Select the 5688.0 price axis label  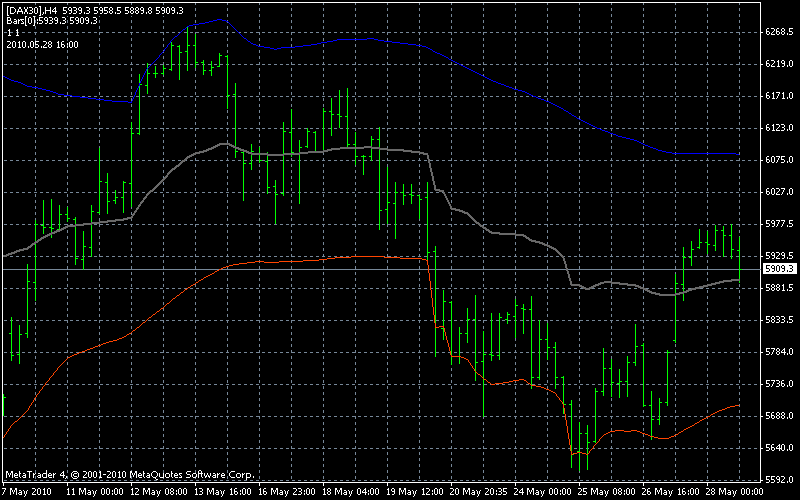[780, 416]
